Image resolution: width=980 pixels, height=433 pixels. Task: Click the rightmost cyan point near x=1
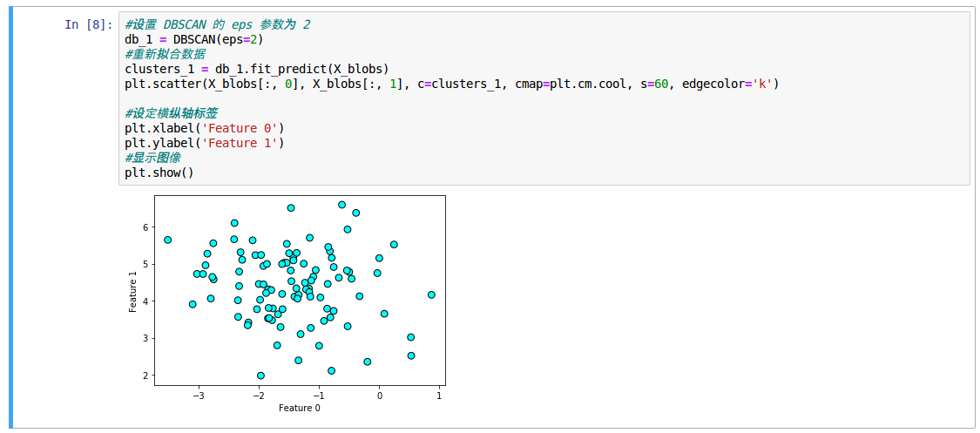point(431,294)
